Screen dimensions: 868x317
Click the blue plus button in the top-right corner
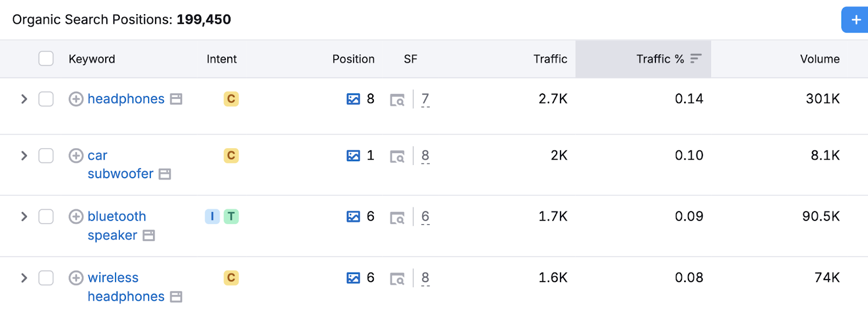[856, 20]
